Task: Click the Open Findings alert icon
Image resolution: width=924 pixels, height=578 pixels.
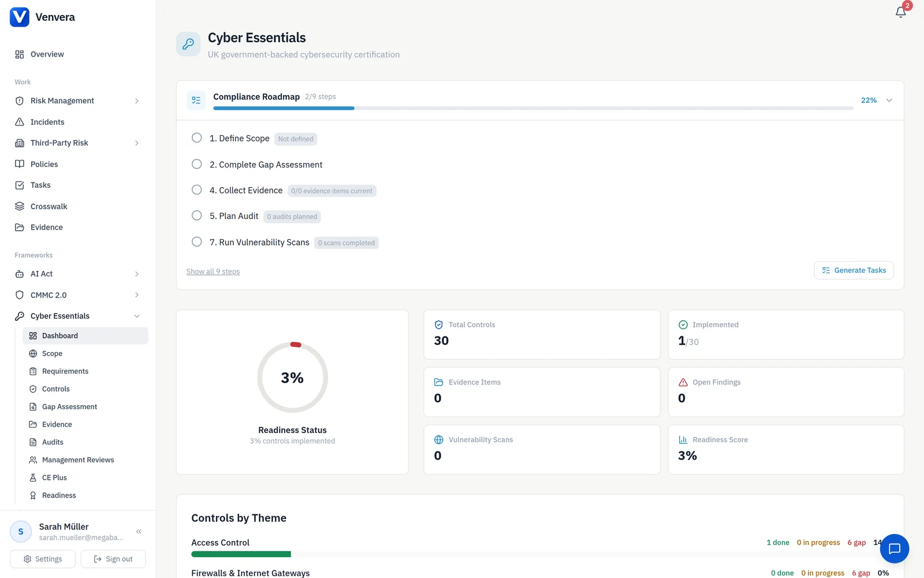Action: 683,382
